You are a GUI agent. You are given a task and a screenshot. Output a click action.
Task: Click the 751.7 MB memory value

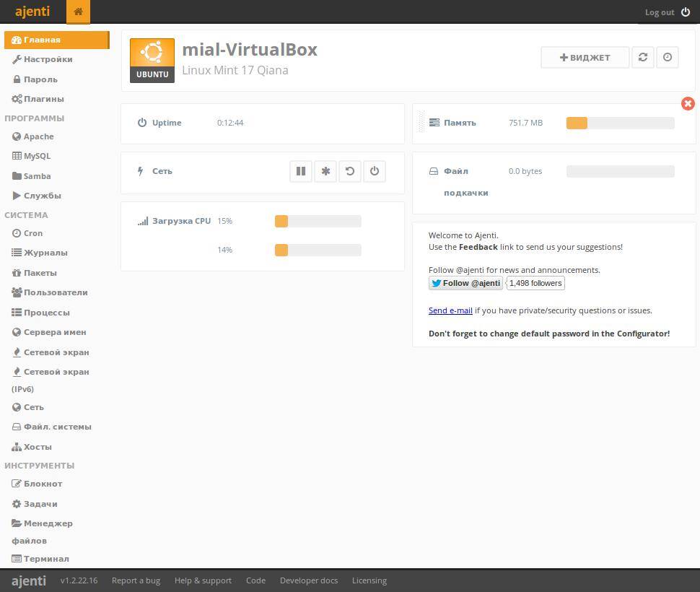coord(525,123)
